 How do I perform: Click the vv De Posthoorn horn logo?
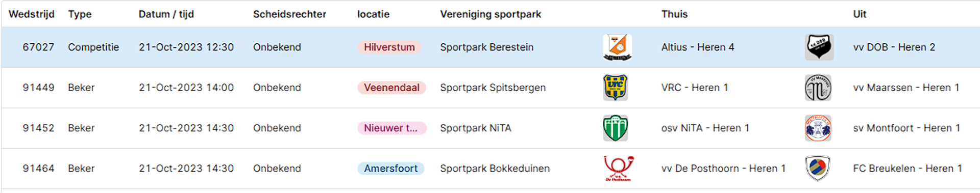(618, 169)
